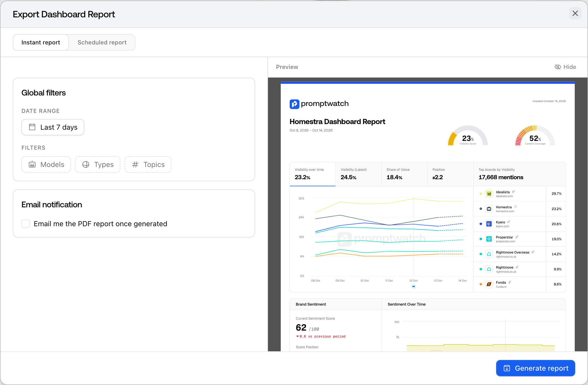Click the Rightmove Overseas brand logo icon
Screen dimensions: 588x385
pos(489,254)
